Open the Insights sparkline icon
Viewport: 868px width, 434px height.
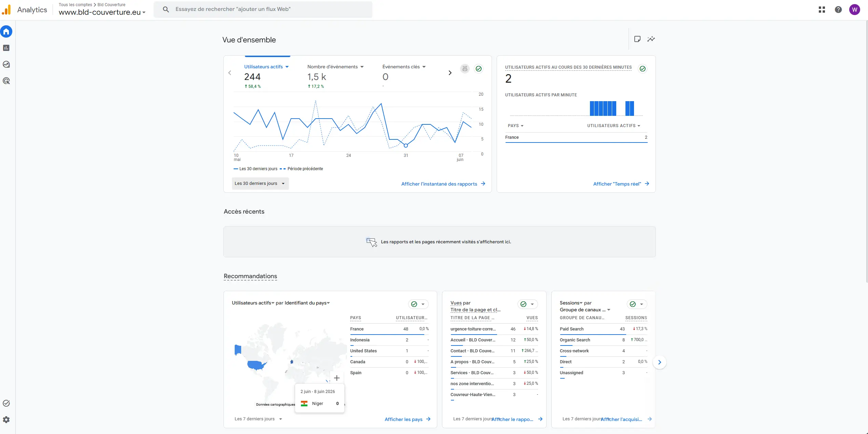tap(651, 39)
